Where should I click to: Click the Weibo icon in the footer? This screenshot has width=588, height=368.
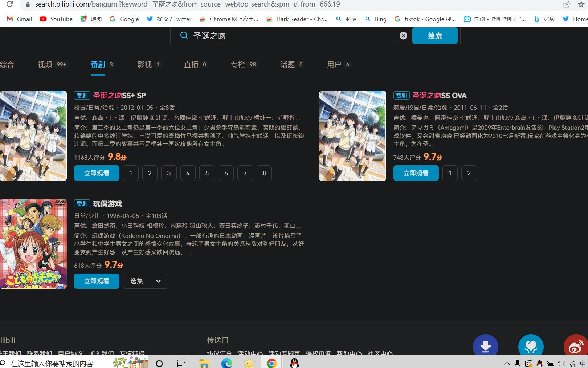click(576, 345)
